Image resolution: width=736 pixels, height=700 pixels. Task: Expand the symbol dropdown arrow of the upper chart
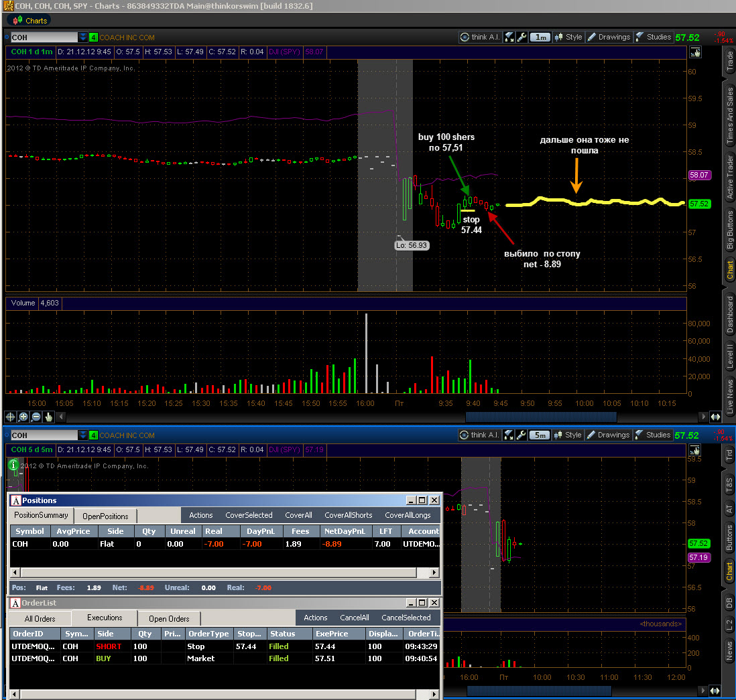pos(82,37)
